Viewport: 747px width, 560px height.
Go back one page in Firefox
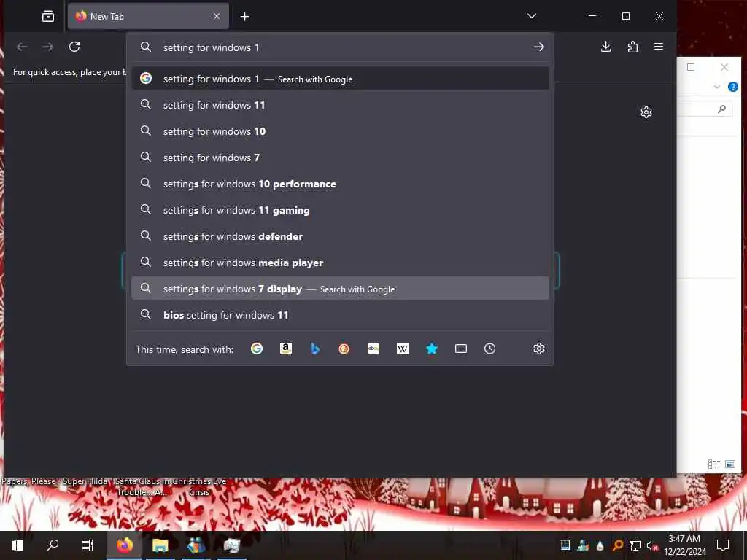coord(22,47)
